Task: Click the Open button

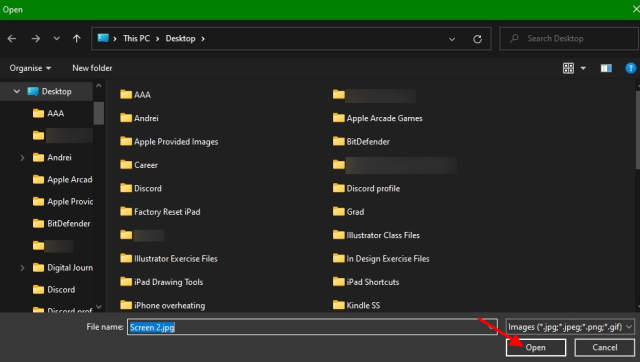Action: (x=536, y=347)
